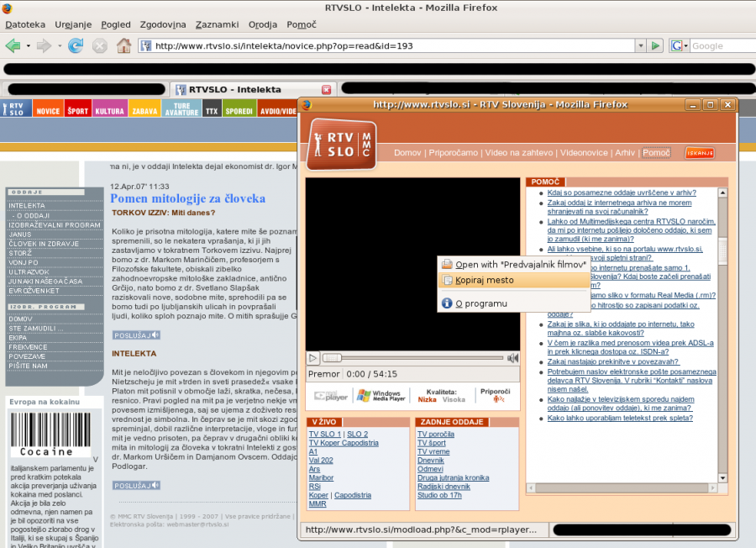Select Kopiraj mesto in context menu
The width and height of the screenshot is (756, 548).
click(514, 280)
